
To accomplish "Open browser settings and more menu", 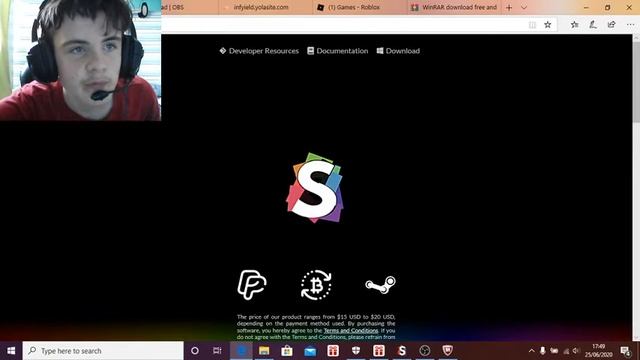I will tap(630, 25).
